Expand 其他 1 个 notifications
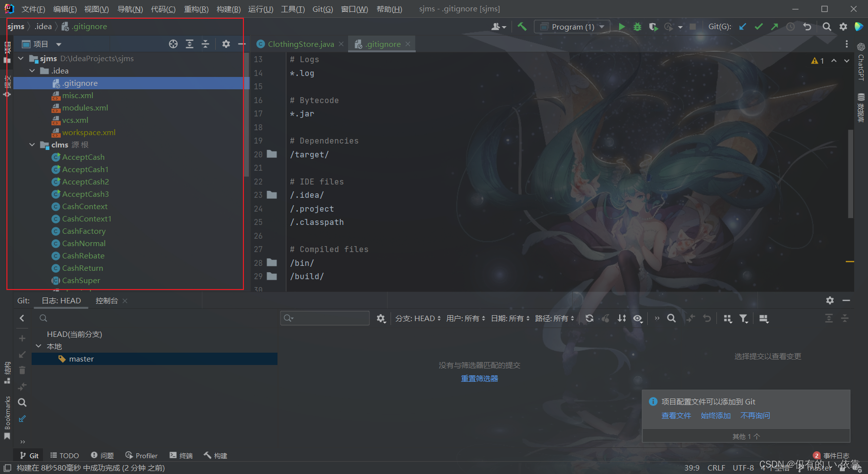Viewport: 868px width, 474px height. click(x=746, y=437)
